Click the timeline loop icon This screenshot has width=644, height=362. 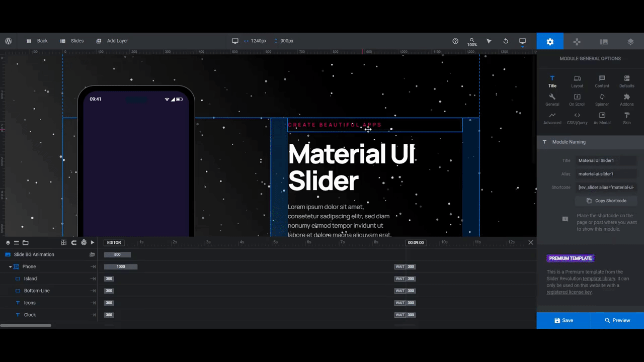click(73, 242)
